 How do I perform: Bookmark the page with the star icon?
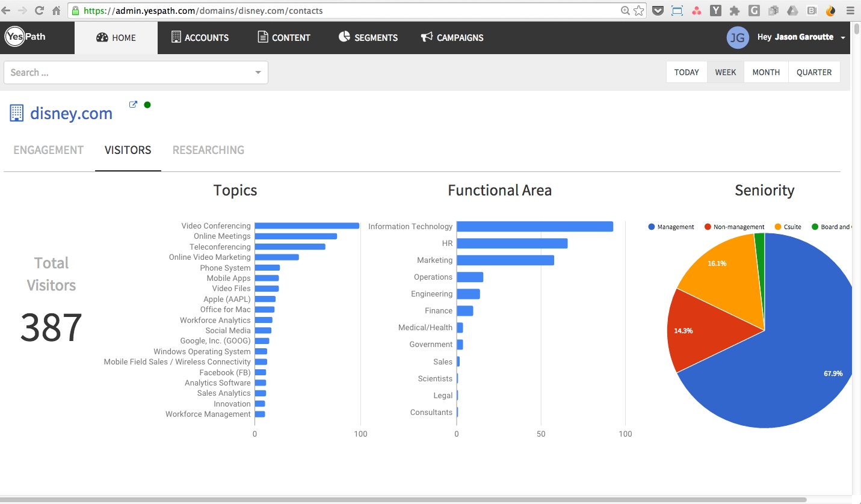tap(639, 10)
